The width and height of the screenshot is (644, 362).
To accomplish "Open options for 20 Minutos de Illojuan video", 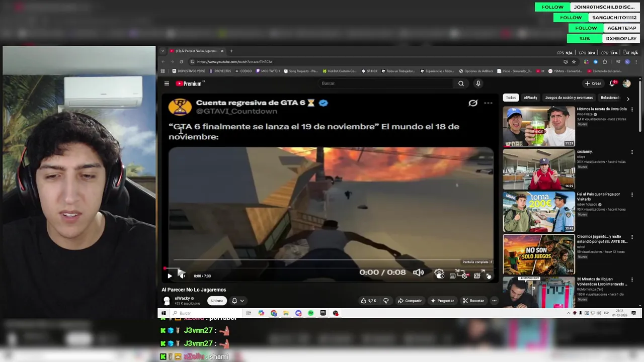I will coord(632,280).
